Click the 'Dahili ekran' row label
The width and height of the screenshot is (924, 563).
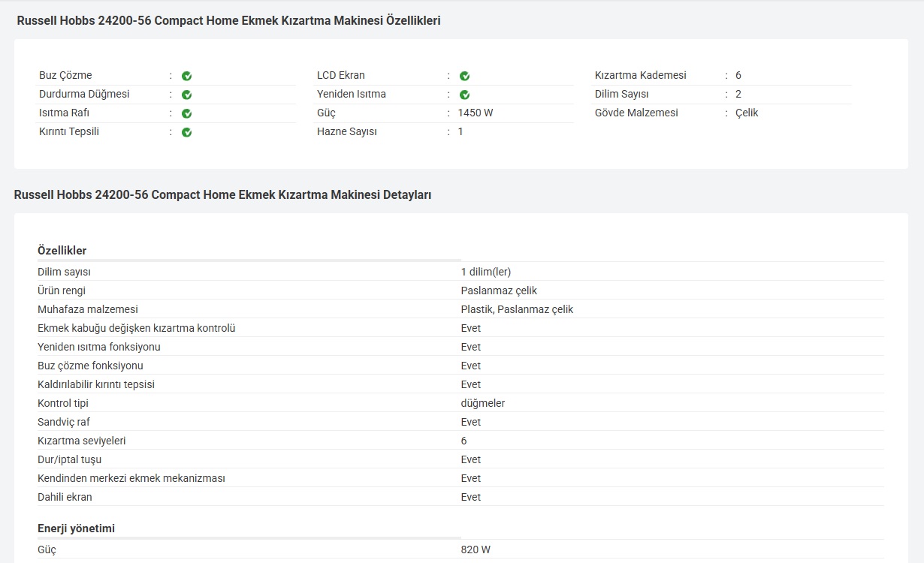point(65,497)
